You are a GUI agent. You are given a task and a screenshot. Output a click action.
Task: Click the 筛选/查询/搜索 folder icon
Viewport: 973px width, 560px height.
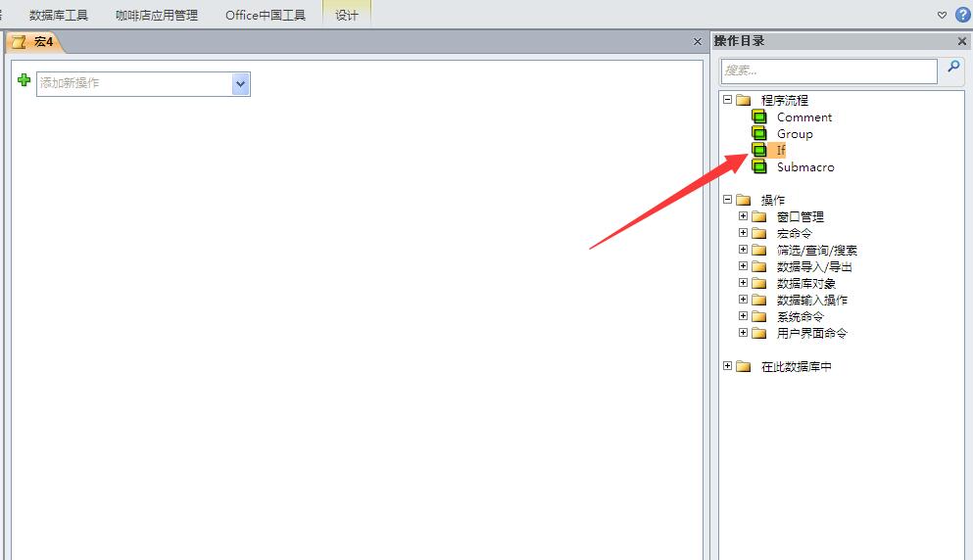(759, 250)
